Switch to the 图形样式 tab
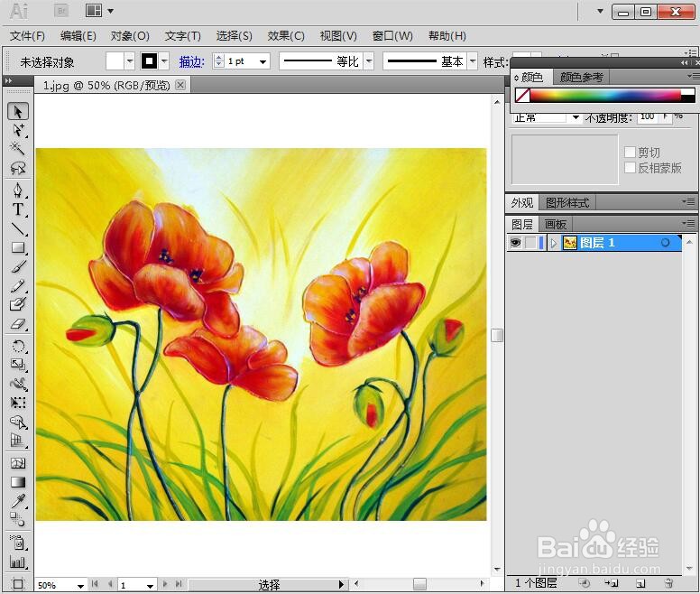The image size is (700, 594). click(567, 203)
